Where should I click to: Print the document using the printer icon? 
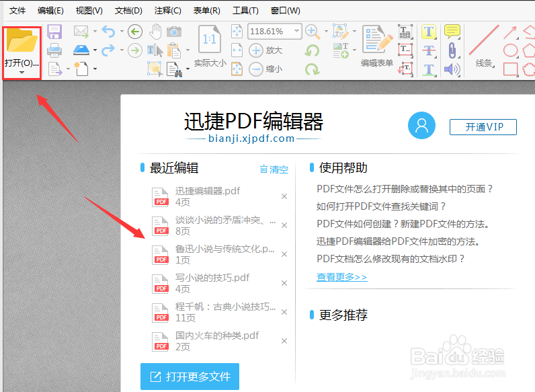pyautogui.click(x=54, y=50)
